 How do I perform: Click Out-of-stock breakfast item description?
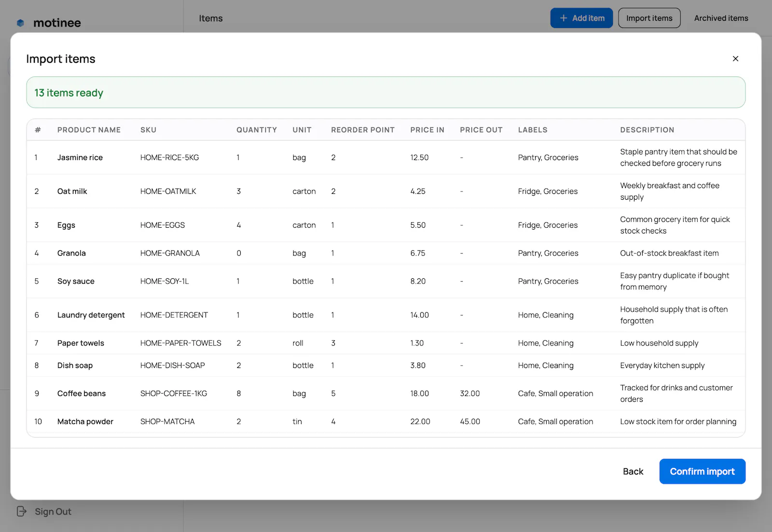click(x=669, y=253)
